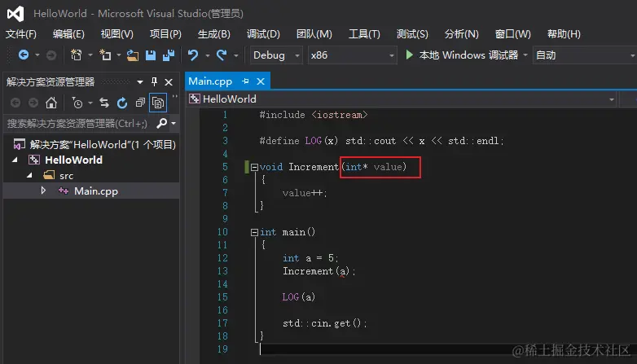Viewport: 637px width, 364px height.
Task: Close the Solution Explorer panel
Action: point(169,82)
